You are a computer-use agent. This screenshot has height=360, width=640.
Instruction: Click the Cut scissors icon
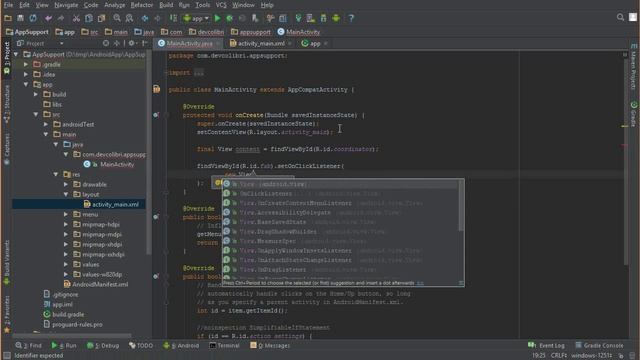(x=76, y=18)
